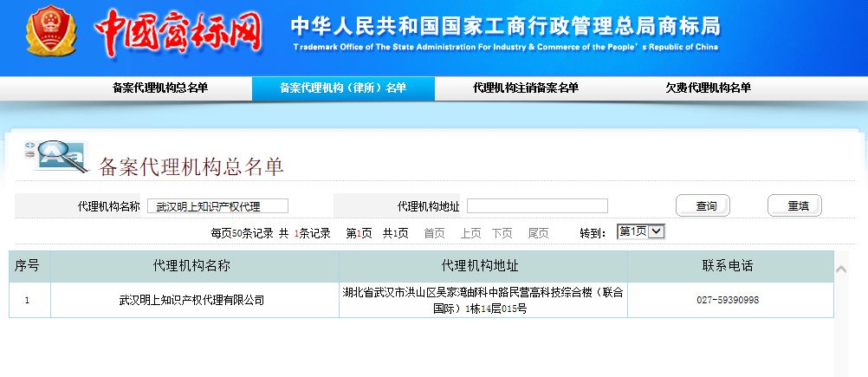Jump to 尾页 last page link
The height and width of the screenshot is (377, 868).
[538, 233]
